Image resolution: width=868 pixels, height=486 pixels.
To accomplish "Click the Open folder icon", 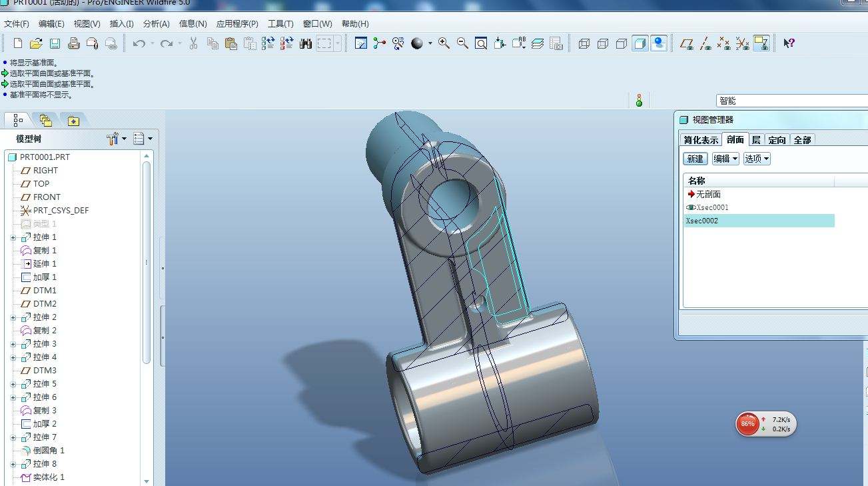I will 36,44.
